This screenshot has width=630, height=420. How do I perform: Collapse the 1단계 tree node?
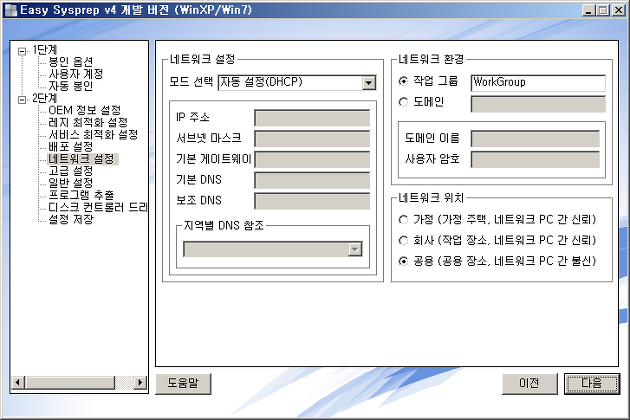click(22, 51)
